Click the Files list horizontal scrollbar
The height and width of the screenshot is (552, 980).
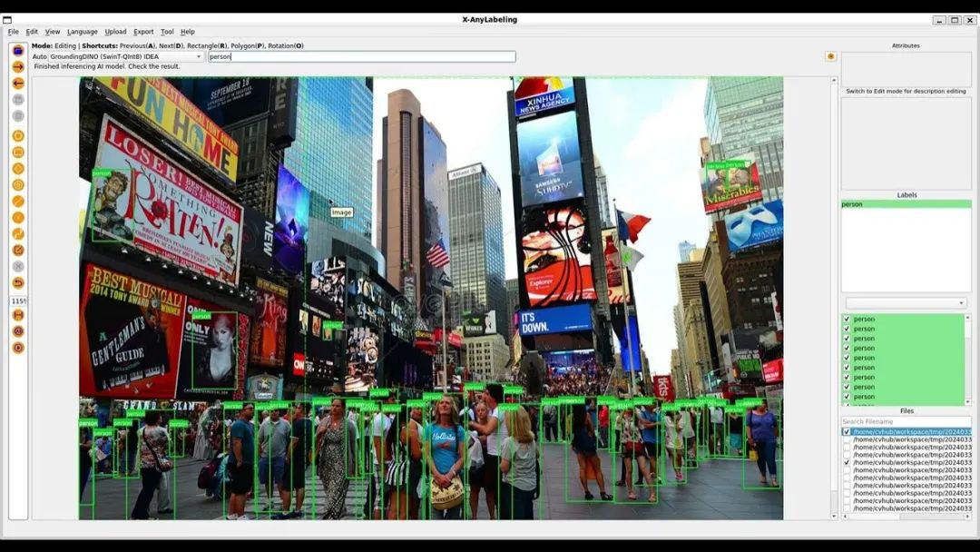[906, 517]
